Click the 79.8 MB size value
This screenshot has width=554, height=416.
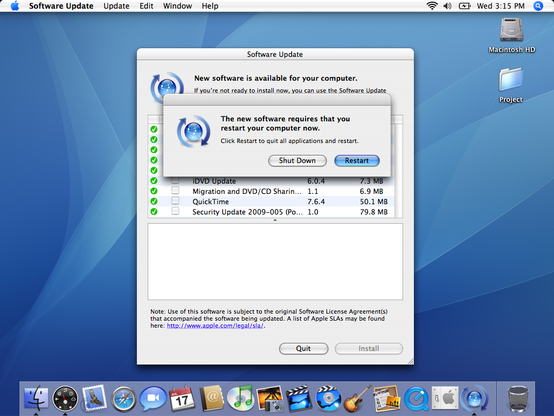pos(374,212)
